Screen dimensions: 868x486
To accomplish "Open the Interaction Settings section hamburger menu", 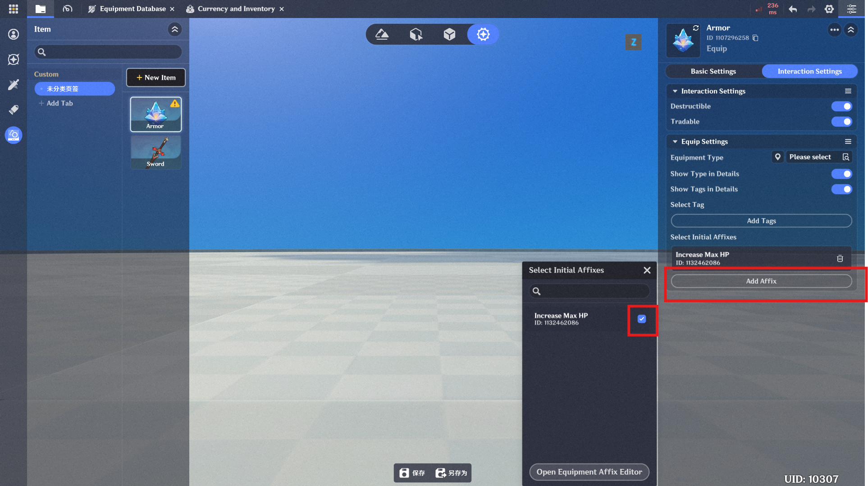I will click(848, 91).
